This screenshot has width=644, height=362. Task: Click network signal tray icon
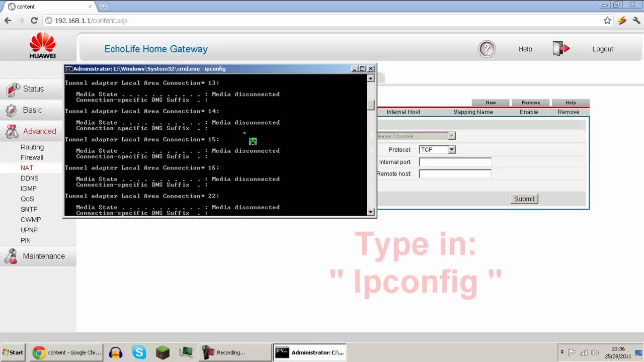pyautogui.click(x=584, y=352)
